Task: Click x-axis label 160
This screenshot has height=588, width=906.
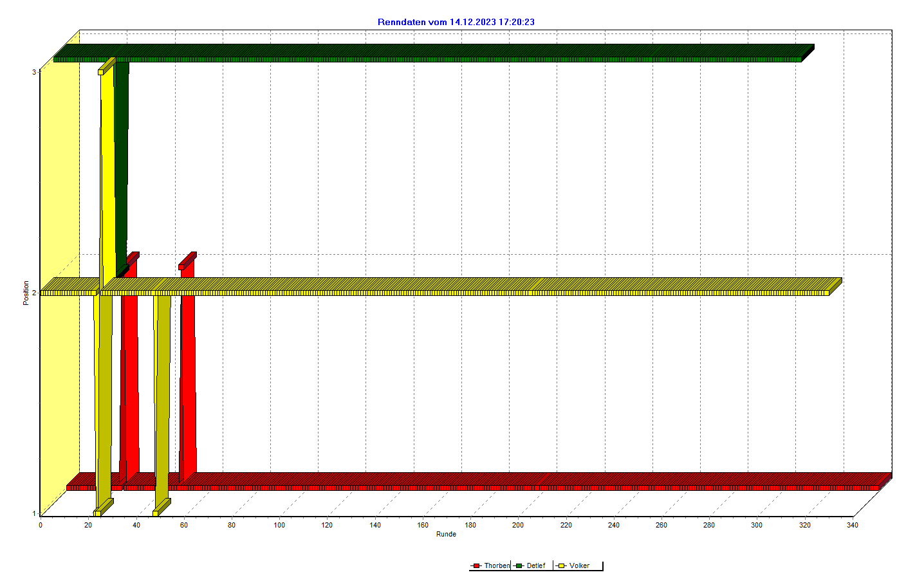Action: 422,525
